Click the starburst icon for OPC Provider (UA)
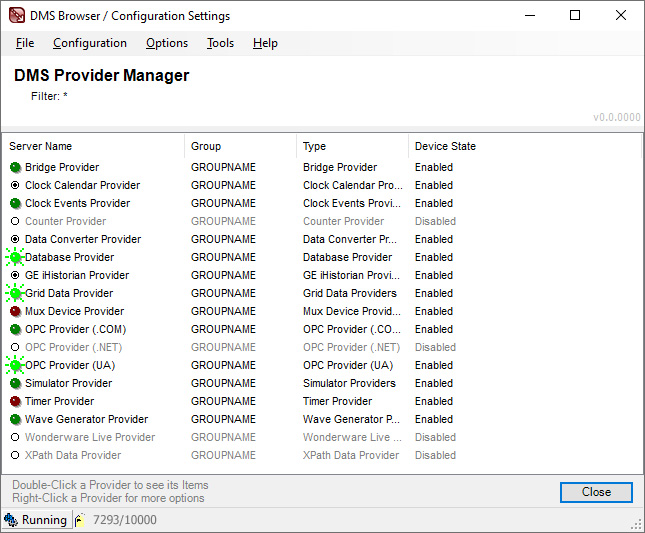Image resolution: width=645 pixels, height=533 pixels. pos(15,366)
